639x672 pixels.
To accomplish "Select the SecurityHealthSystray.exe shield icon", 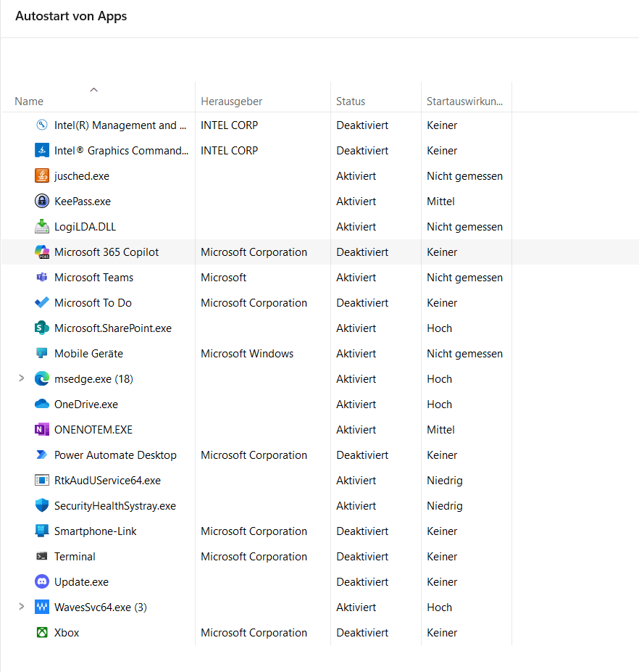I will 41,506.
